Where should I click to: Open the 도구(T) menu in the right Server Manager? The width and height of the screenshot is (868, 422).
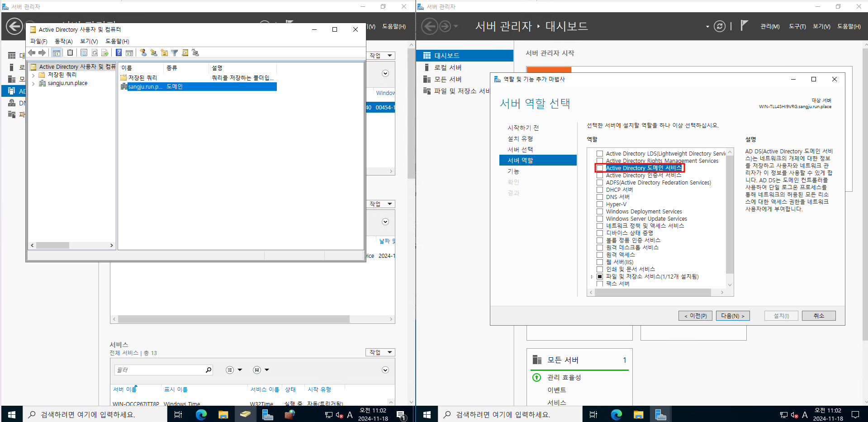pyautogui.click(x=797, y=26)
